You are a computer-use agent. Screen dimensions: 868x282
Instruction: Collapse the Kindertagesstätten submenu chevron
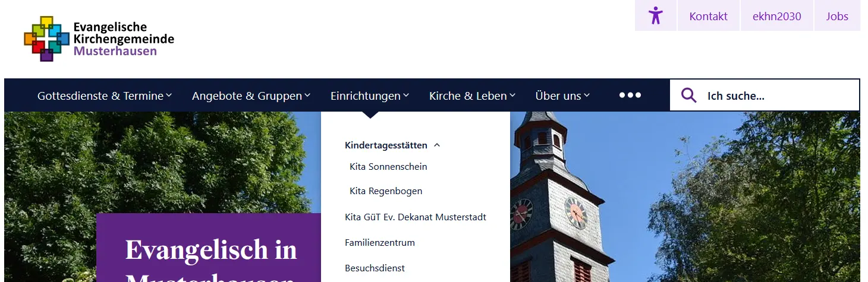point(437,145)
